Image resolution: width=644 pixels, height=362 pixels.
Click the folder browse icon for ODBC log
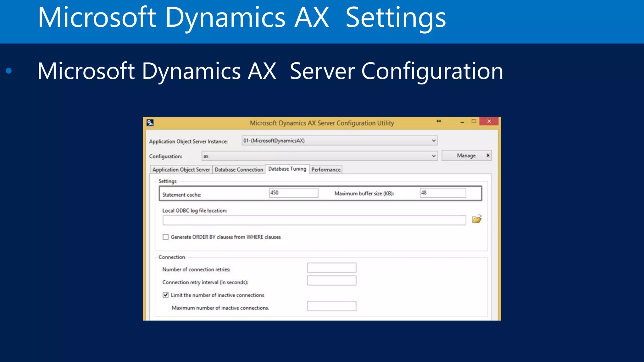(476, 219)
